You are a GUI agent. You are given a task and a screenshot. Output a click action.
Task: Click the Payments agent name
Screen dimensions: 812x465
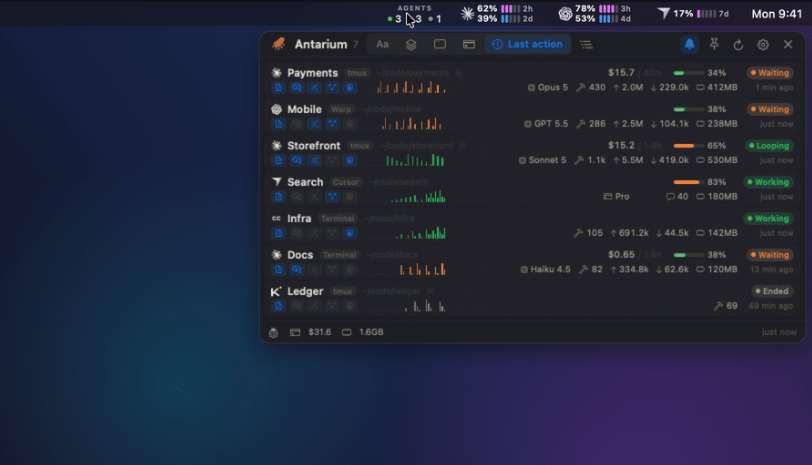pyautogui.click(x=312, y=73)
